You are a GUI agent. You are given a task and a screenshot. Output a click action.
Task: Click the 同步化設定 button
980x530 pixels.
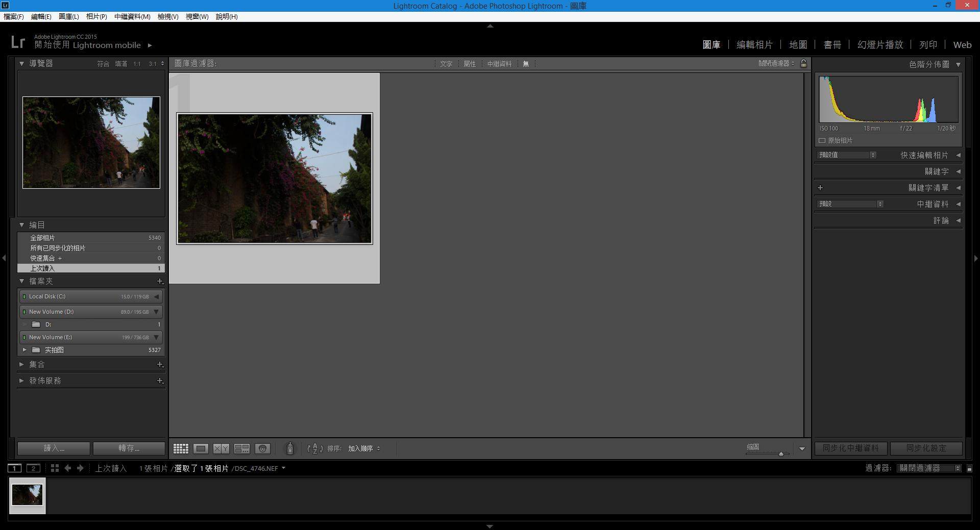(926, 448)
